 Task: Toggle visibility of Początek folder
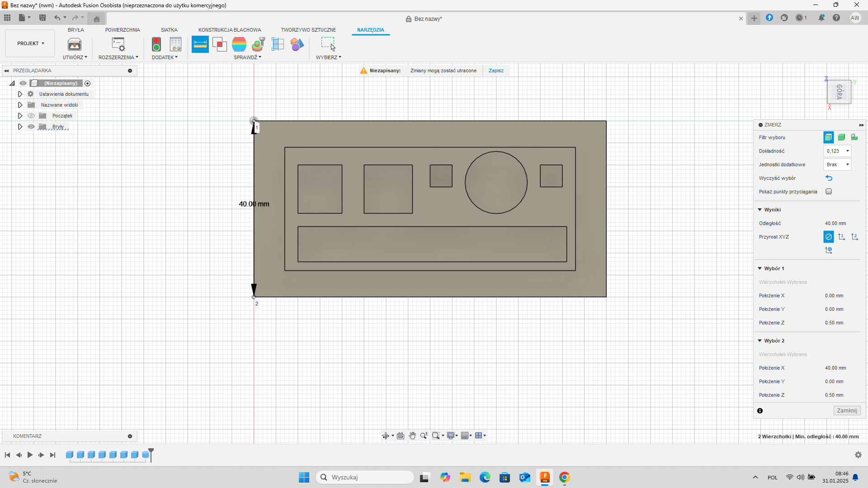[31, 116]
